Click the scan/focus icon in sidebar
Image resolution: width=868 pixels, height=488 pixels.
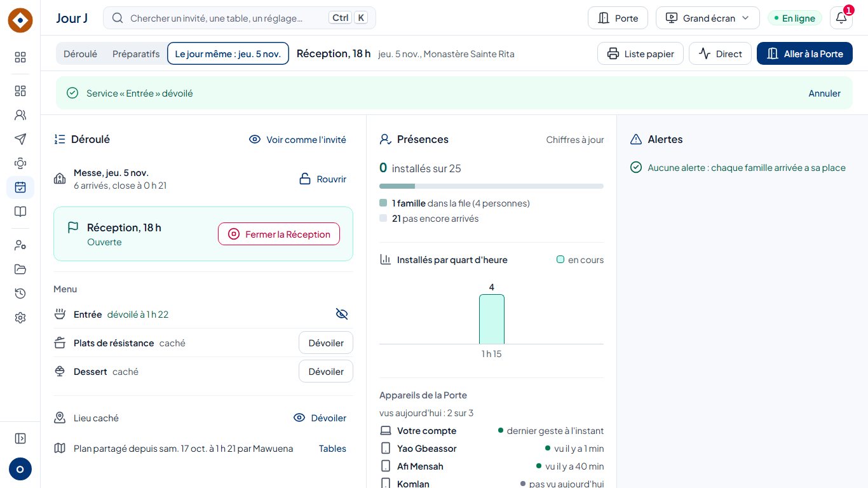point(20,163)
